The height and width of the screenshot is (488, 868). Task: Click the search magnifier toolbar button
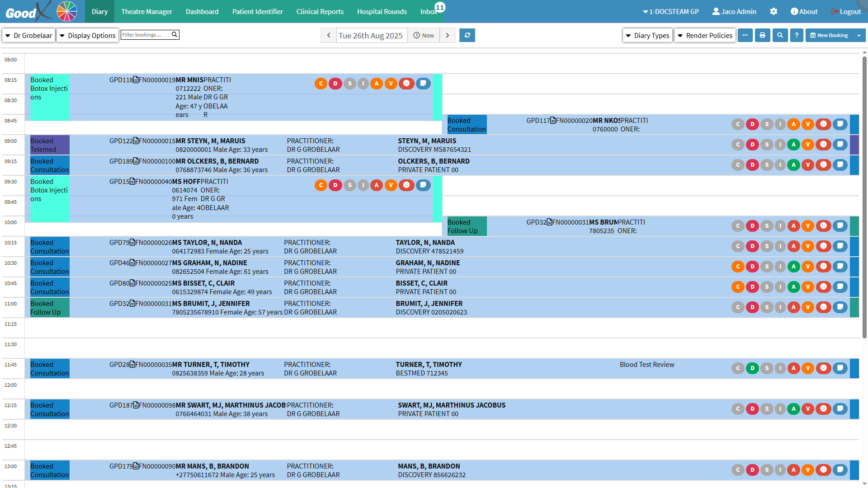tap(780, 35)
